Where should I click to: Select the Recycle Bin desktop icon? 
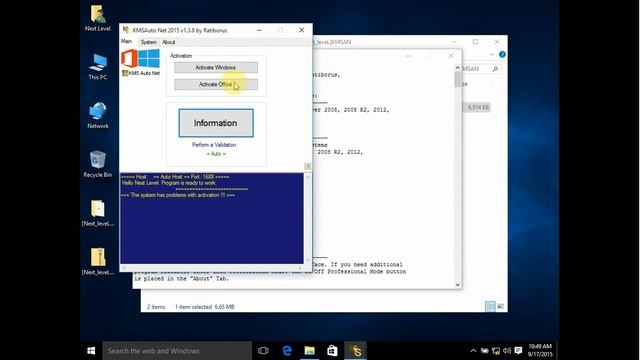coord(98,164)
